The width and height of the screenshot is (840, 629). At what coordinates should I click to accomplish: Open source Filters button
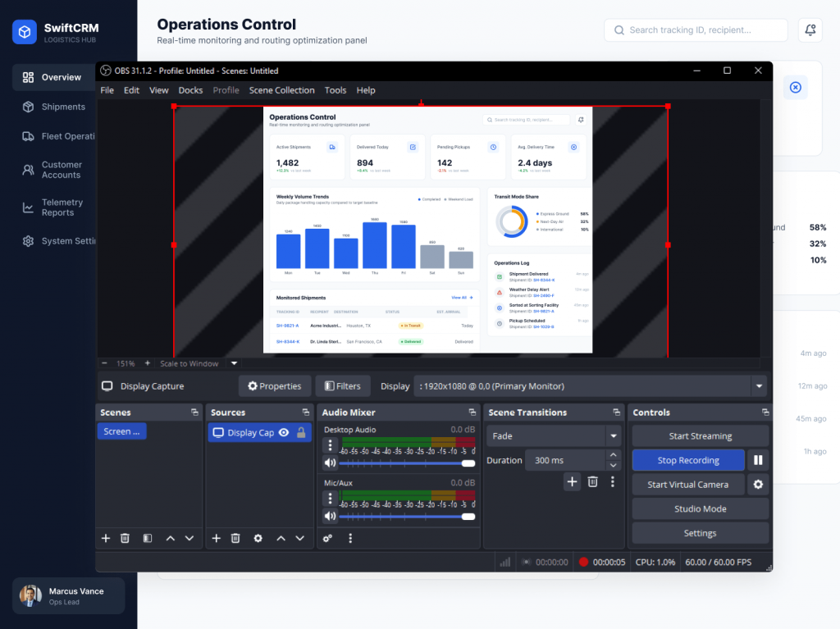343,386
